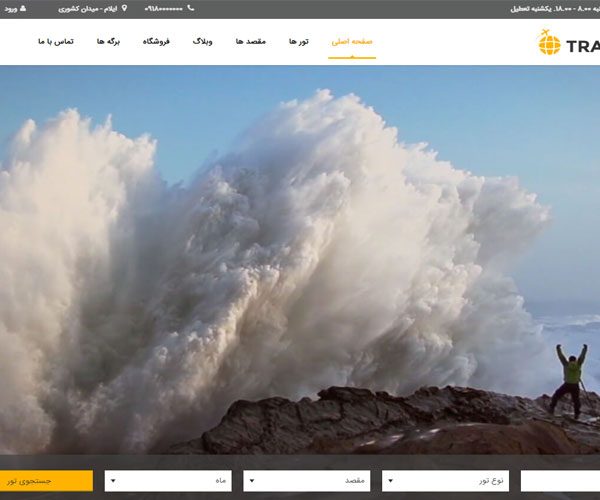
Task: Expand the نوع تور tour type dropdown
Action: 445,481
